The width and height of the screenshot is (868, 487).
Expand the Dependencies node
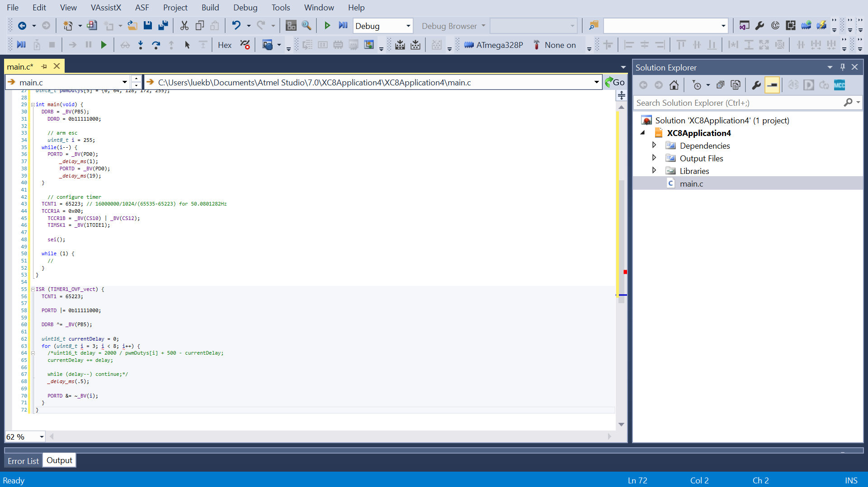click(654, 145)
